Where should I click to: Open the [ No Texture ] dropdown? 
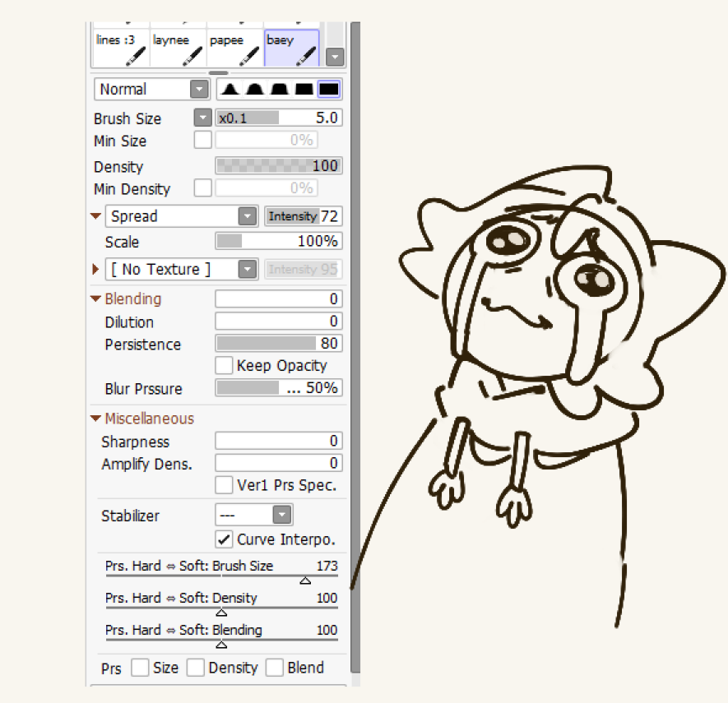pos(248,269)
